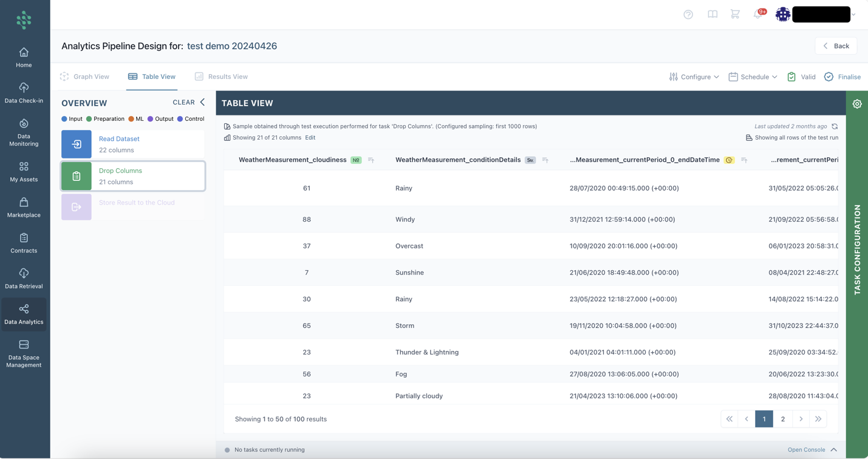This screenshot has height=459, width=868.
Task: Open the help question mark icon
Action: click(x=688, y=15)
